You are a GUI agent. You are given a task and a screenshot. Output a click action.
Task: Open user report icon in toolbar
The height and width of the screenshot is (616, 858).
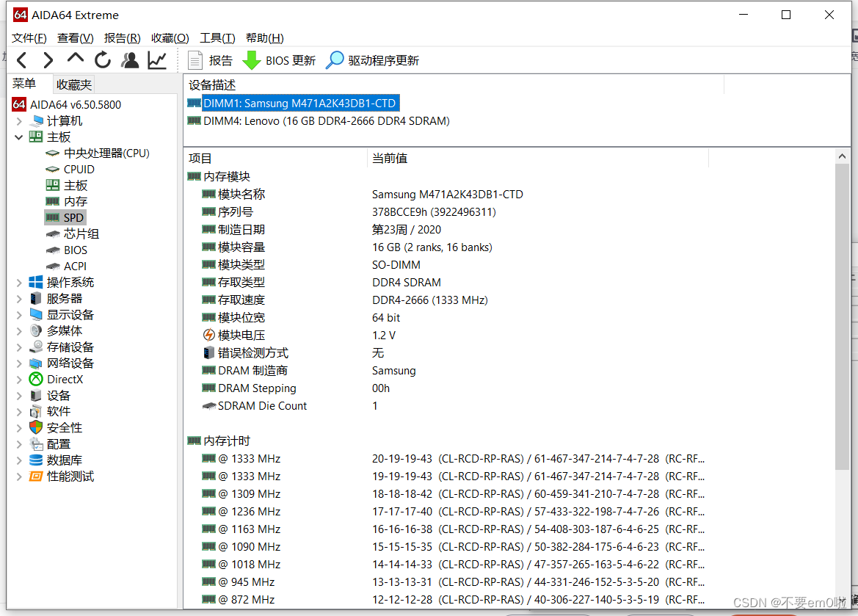pyautogui.click(x=130, y=59)
